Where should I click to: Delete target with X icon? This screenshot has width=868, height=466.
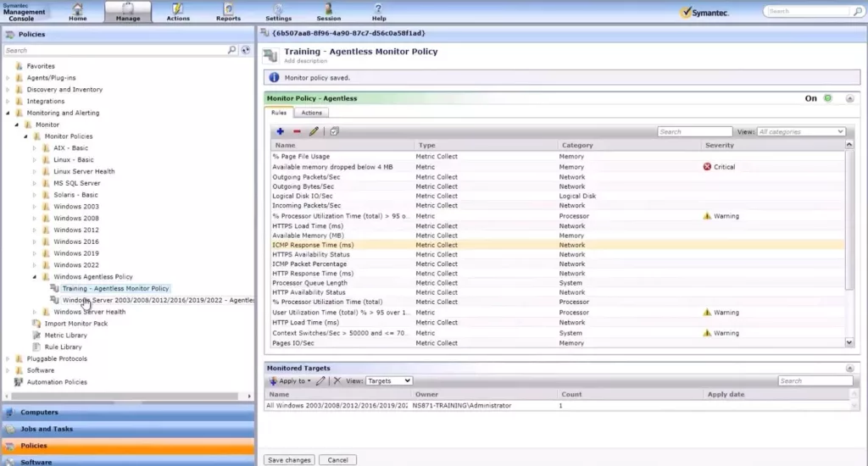(337, 380)
